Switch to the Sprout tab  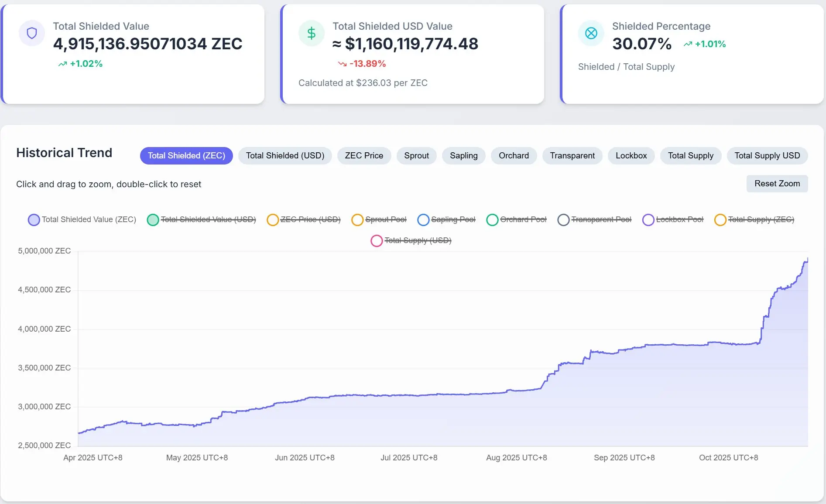416,156
